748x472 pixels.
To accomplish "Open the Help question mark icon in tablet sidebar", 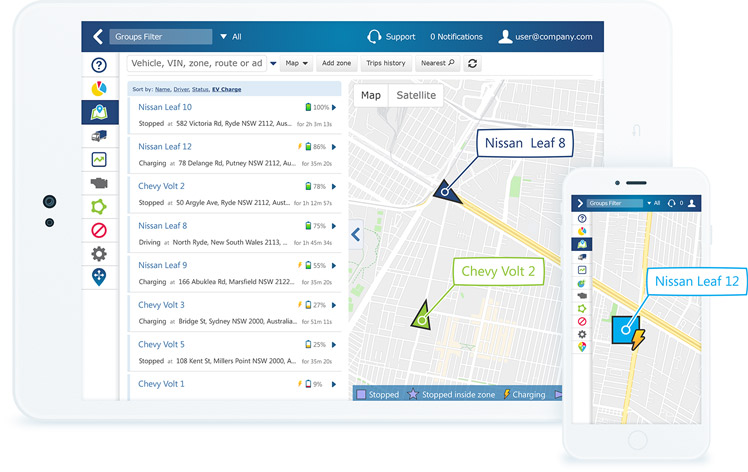I will [x=99, y=65].
